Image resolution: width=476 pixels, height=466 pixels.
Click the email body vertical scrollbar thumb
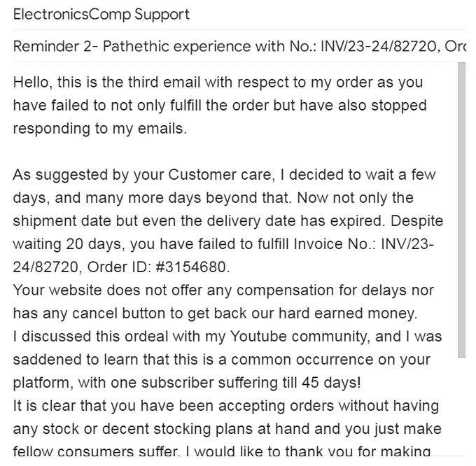(x=462, y=210)
